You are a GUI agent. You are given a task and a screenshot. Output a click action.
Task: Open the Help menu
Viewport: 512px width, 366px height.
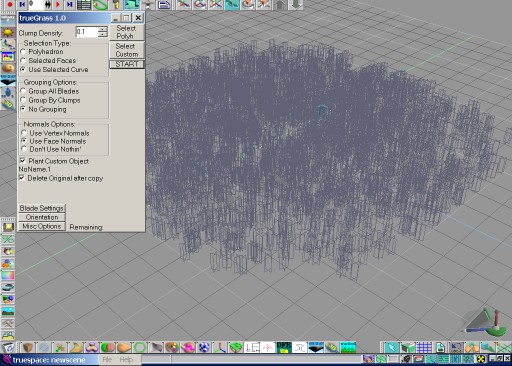[126, 360]
